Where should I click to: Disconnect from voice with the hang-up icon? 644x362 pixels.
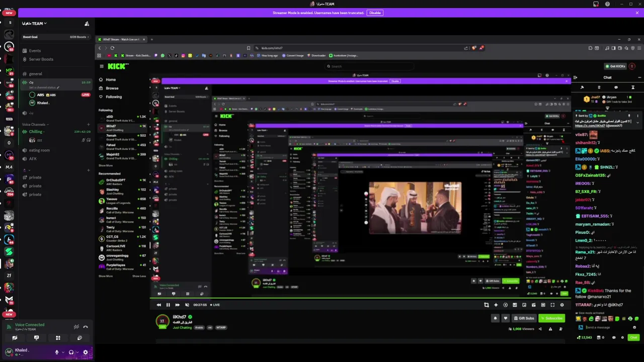coord(86,327)
